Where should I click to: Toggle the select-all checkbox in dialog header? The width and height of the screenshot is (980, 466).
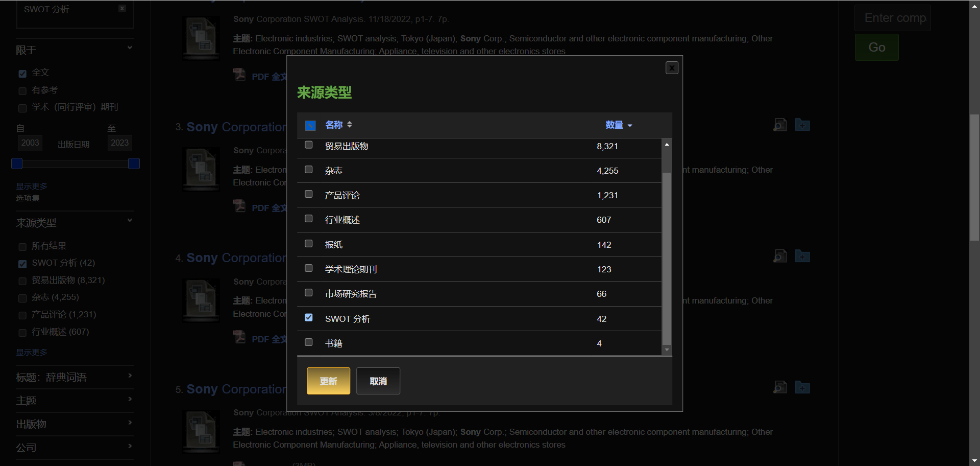(x=310, y=126)
